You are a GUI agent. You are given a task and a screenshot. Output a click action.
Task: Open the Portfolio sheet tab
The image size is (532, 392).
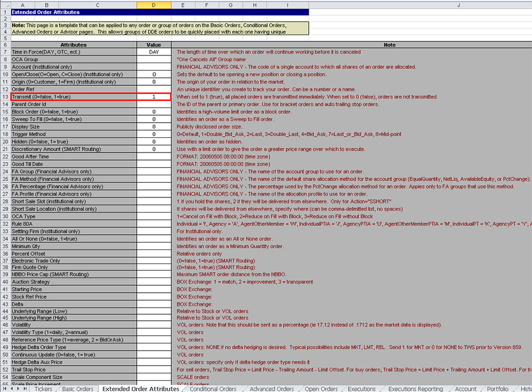[x=498, y=389]
